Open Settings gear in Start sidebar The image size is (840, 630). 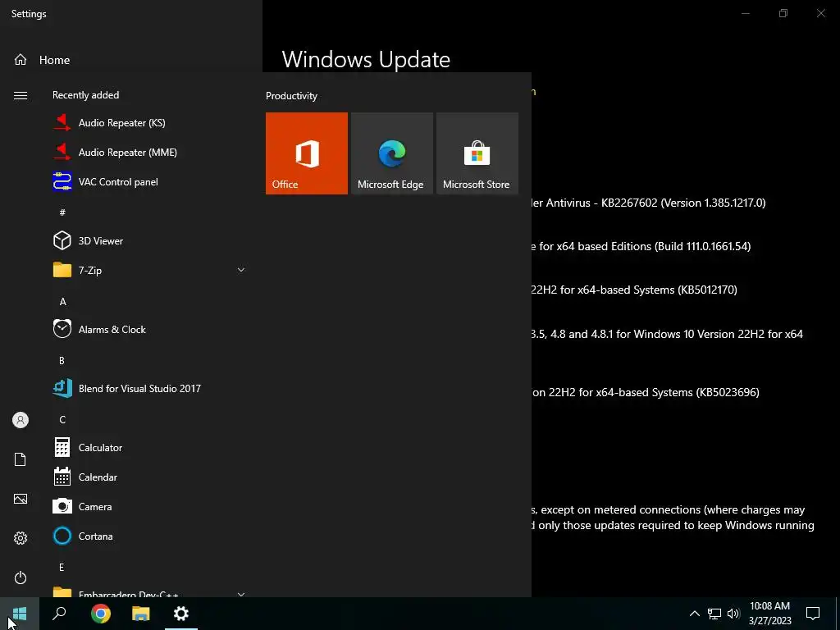point(21,538)
